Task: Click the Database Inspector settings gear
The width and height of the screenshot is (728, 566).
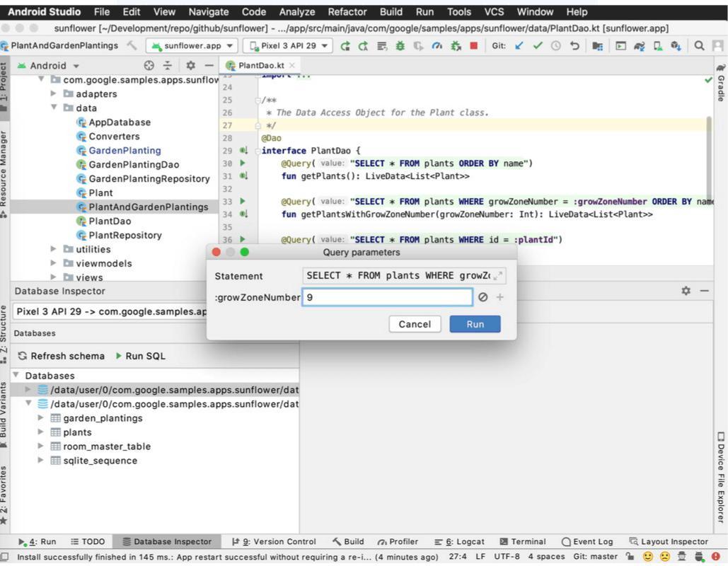Action: pos(686,291)
